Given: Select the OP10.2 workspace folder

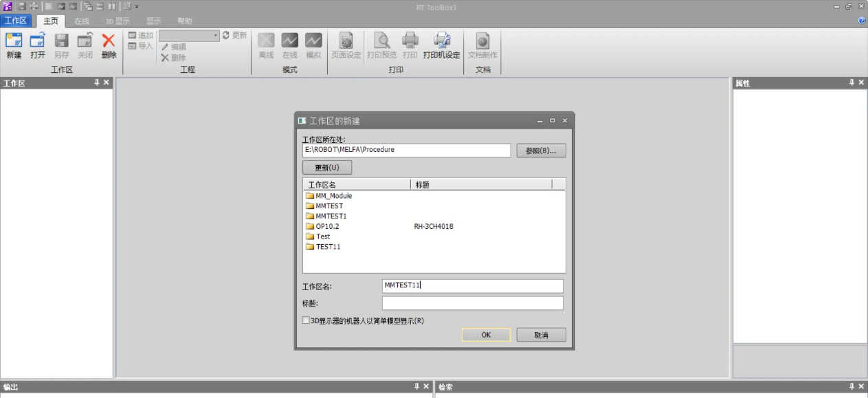Looking at the screenshot, I should [x=327, y=226].
